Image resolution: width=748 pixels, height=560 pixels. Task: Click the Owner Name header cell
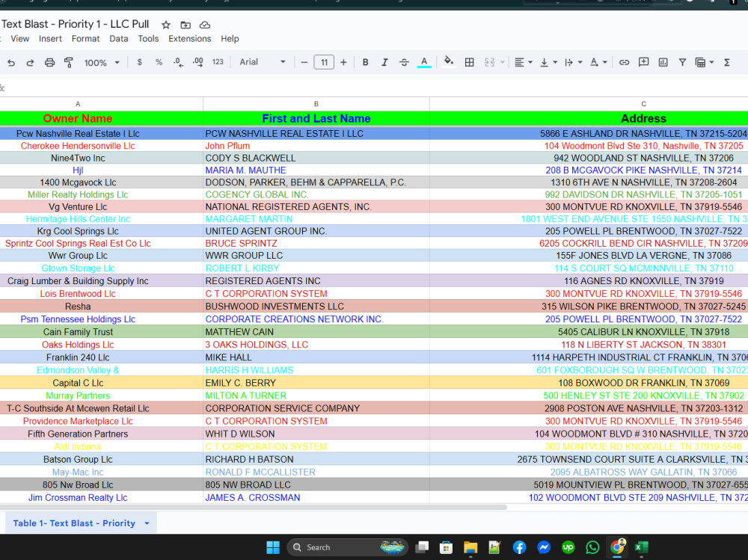(78, 118)
